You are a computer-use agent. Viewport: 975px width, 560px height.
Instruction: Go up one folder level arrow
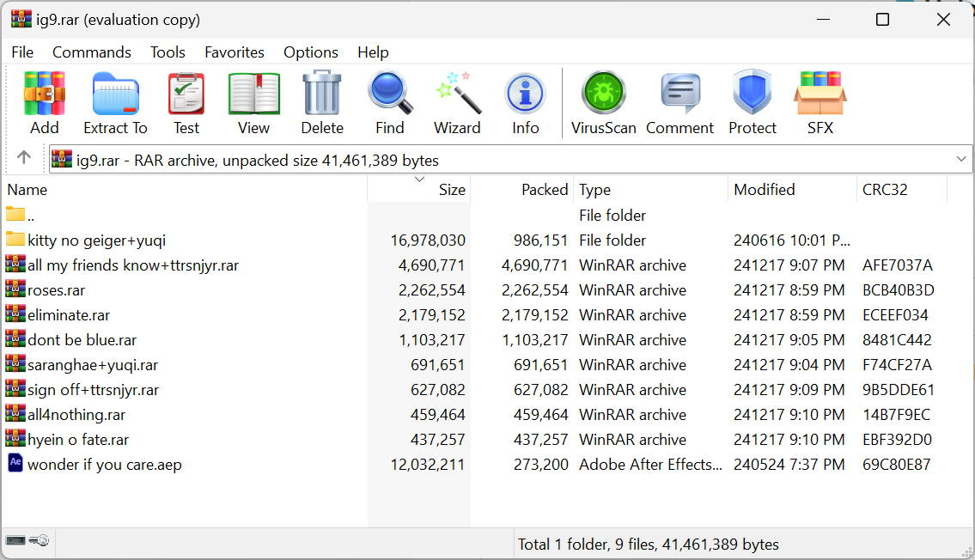coord(24,158)
